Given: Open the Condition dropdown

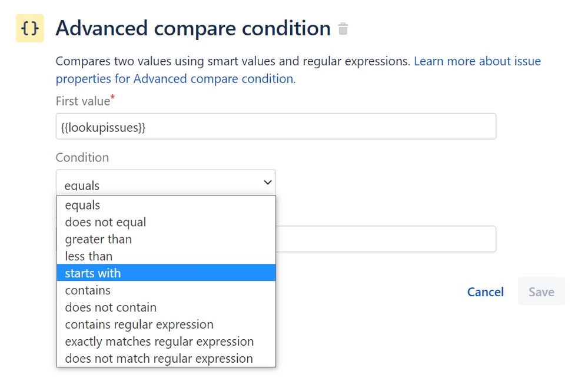Looking at the screenshot, I should point(165,182).
